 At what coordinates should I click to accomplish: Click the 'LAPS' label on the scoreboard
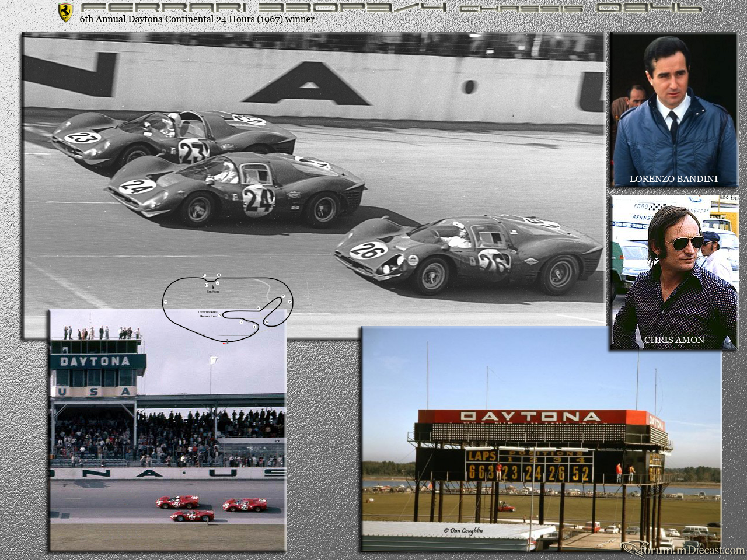481,456
